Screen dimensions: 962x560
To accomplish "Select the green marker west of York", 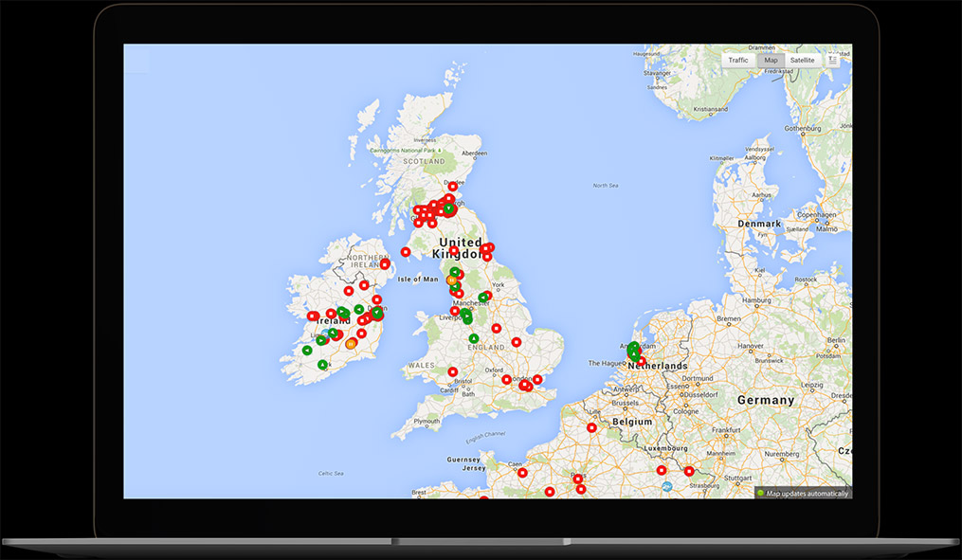I will pyautogui.click(x=482, y=298).
